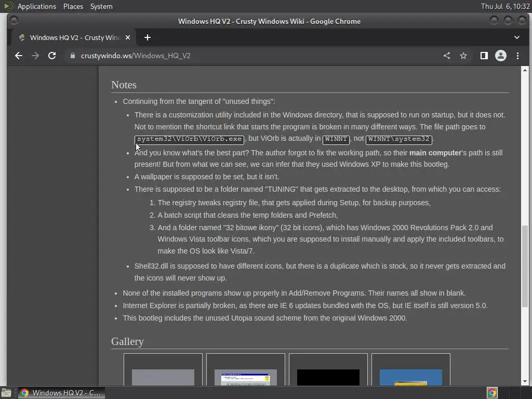This screenshot has width=532, height=399.
Task: View site security lock info
Action: coord(72,56)
